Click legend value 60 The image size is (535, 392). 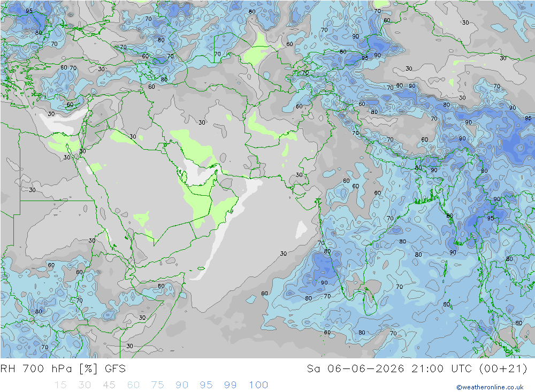pos(133,385)
